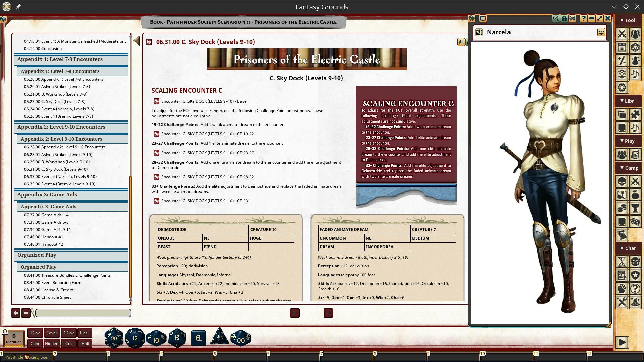644x362 pixels.
Task: Open the Calendar tool in the sidebar
Action: pyautogui.click(x=622, y=47)
